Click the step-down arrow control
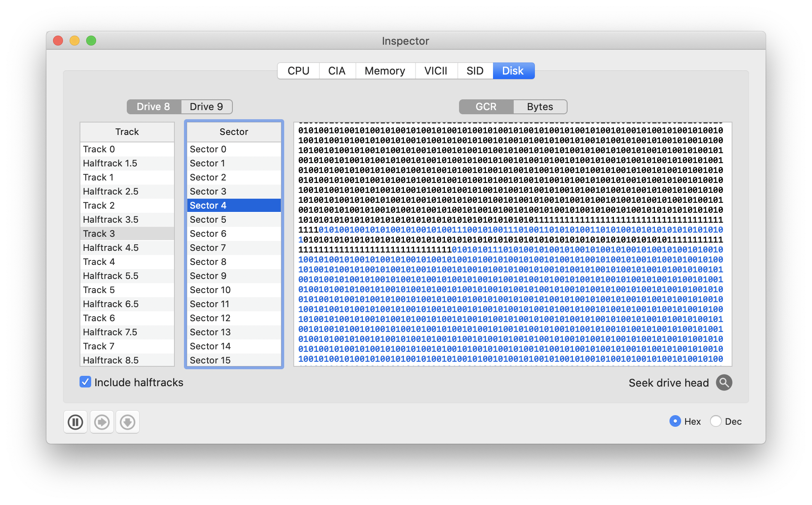 [128, 422]
